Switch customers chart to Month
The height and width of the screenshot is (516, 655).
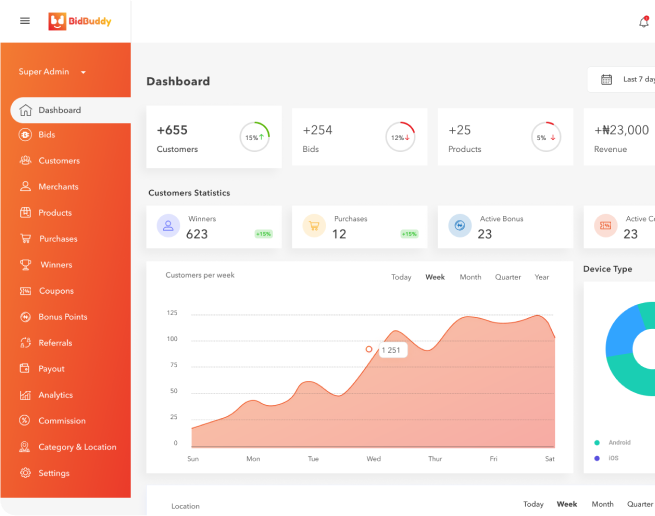pos(470,277)
